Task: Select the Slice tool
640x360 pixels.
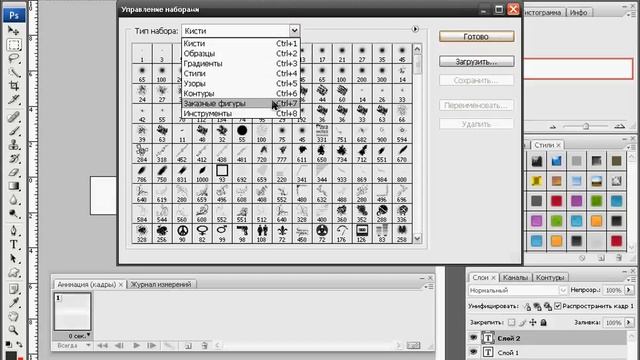Action: 13,99
